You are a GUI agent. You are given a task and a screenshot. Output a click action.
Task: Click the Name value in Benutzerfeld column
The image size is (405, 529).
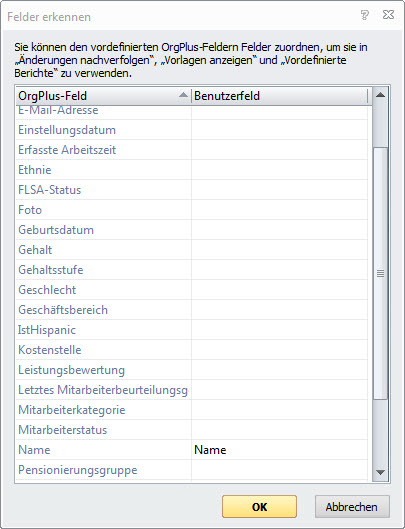pos(210,450)
